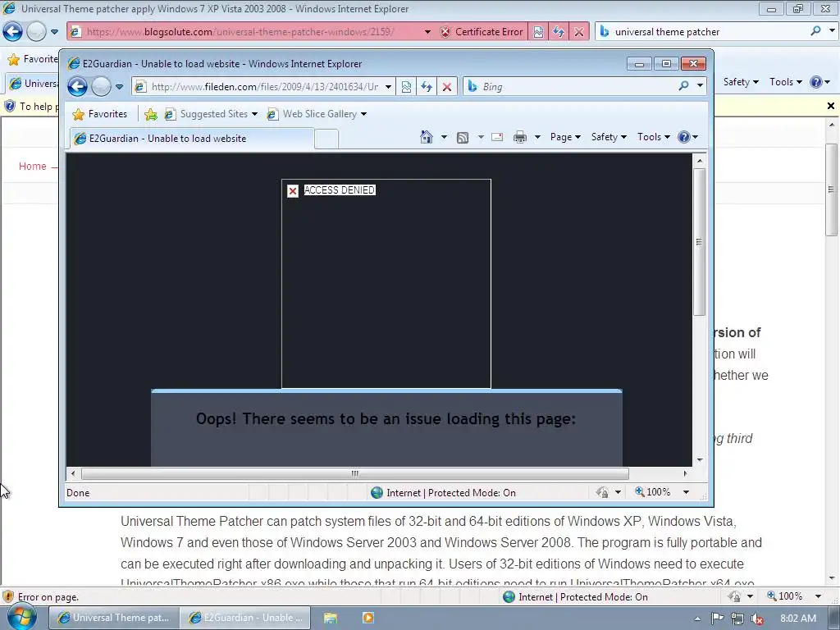
Task: Click 100% zoom button in E2Guardian status bar
Action: (x=652, y=492)
